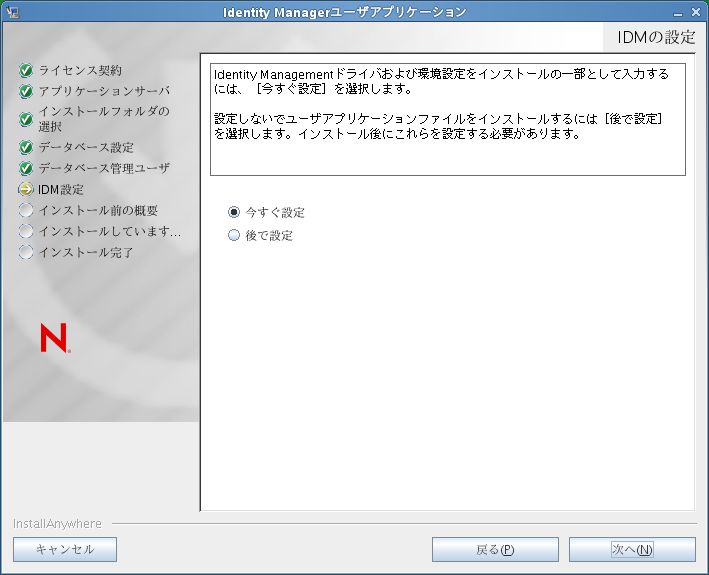The width and height of the screenshot is (709, 575).
Task: Click yellow arrow icon beside IDM設定
Action: pyautogui.click(x=26, y=189)
